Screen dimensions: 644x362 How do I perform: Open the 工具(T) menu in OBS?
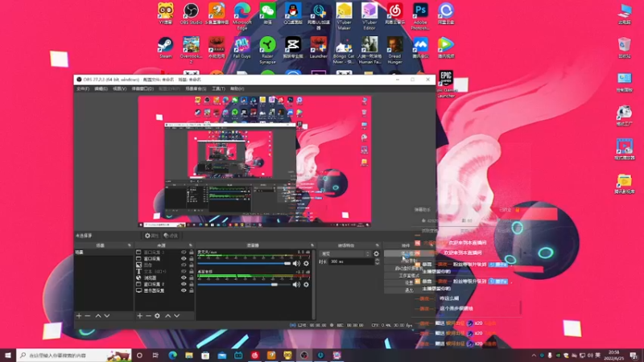pos(218,88)
